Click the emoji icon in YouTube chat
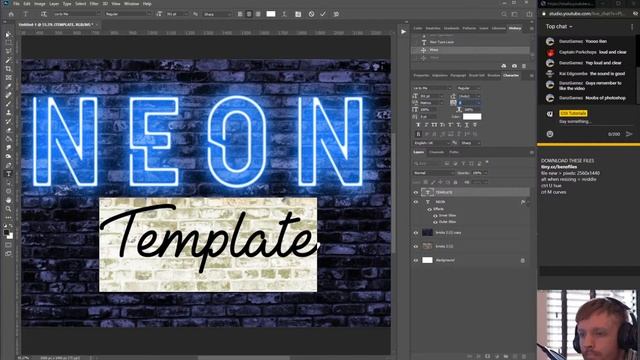 550,134
